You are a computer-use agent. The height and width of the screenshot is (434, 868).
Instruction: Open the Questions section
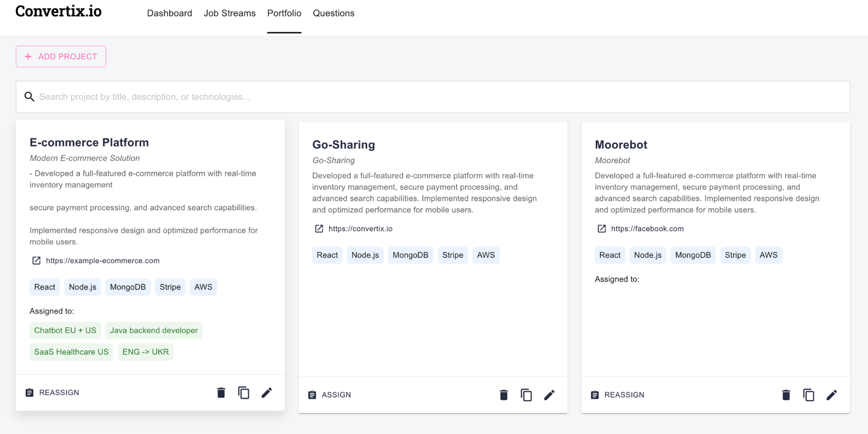334,13
